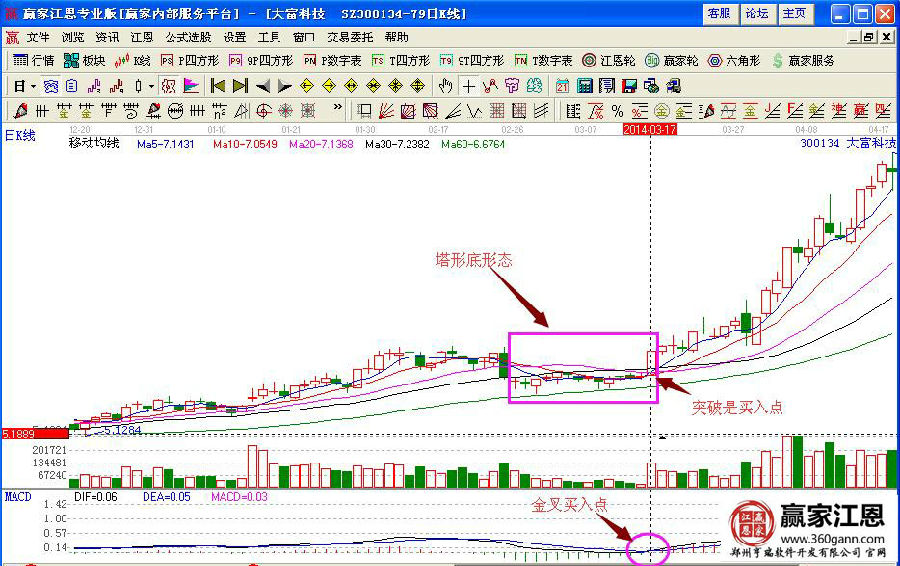
Task: Open the 行情 market quotes view
Action: [x=33, y=61]
